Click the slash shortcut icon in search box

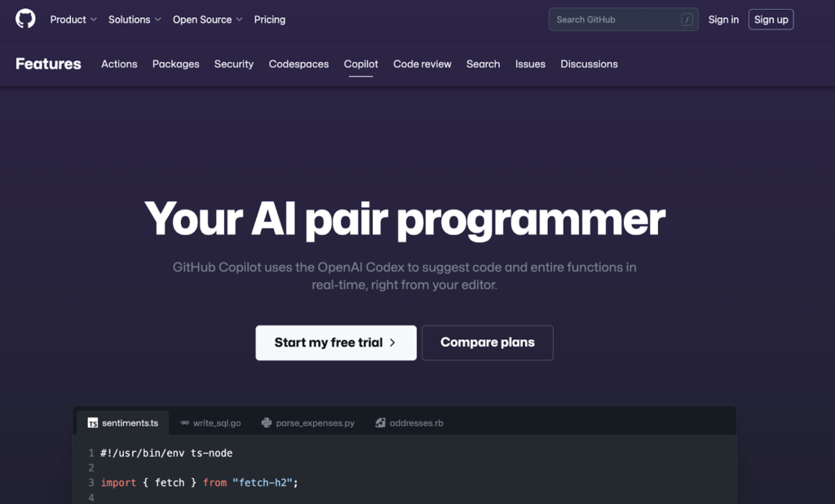pos(687,20)
